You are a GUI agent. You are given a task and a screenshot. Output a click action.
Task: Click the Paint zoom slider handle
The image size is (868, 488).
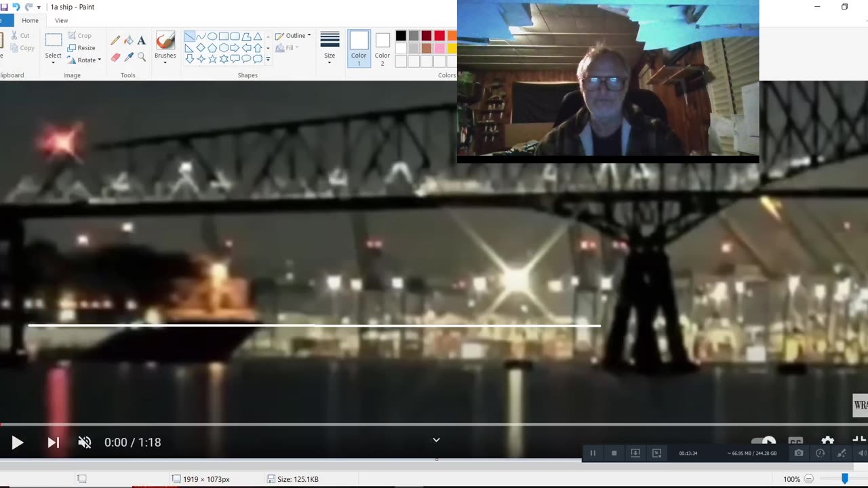coord(844,479)
